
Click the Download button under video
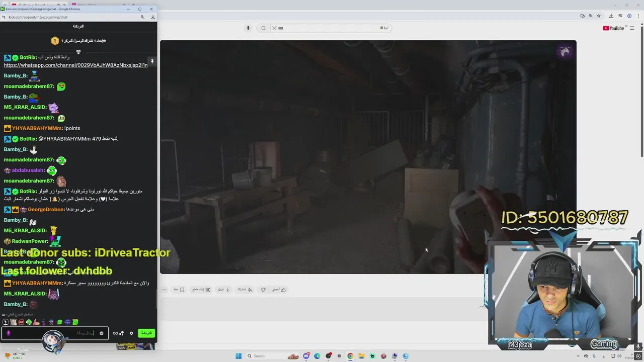click(223, 290)
